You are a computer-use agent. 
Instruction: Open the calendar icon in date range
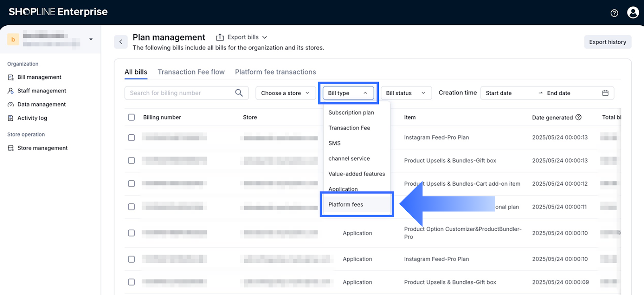(605, 93)
